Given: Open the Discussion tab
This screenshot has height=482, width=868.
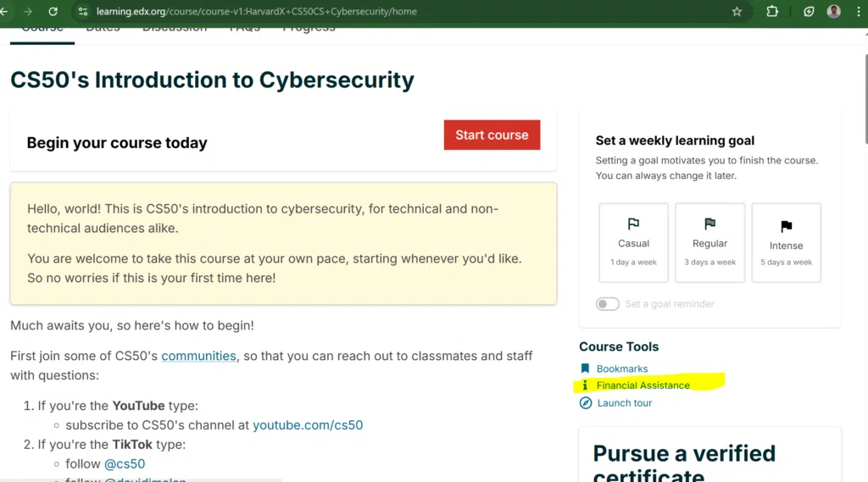Looking at the screenshot, I should point(175,29).
